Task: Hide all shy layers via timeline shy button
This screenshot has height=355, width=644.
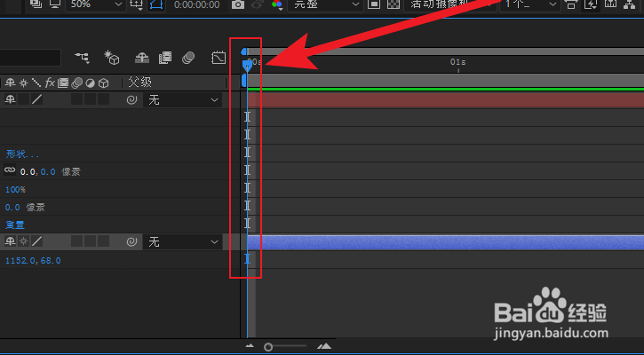Action: tap(142, 58)
